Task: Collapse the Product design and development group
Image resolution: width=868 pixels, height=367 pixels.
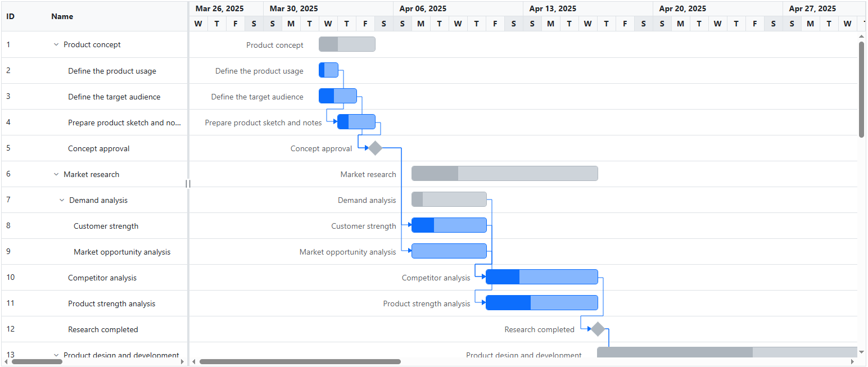Action: coord(56,355)
